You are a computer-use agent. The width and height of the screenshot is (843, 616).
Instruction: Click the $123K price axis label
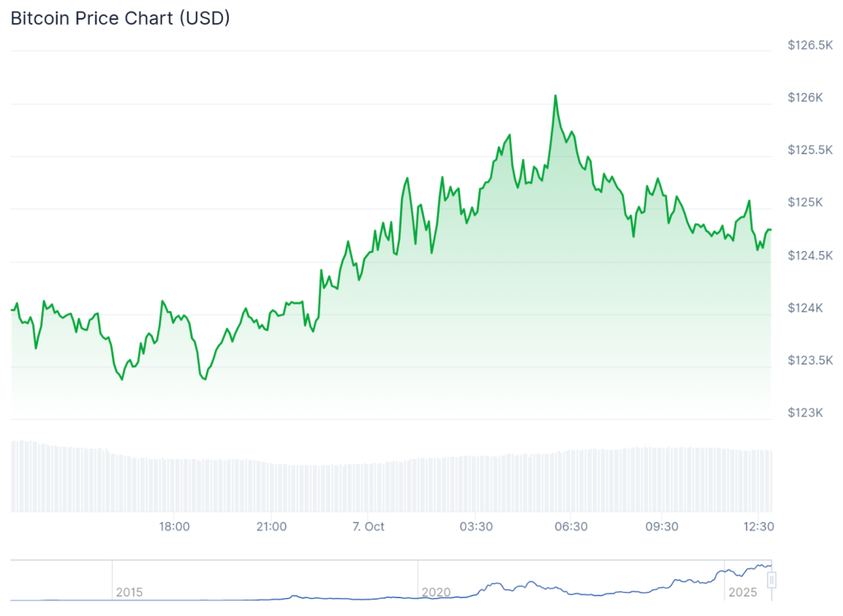[x=804, y=413]
